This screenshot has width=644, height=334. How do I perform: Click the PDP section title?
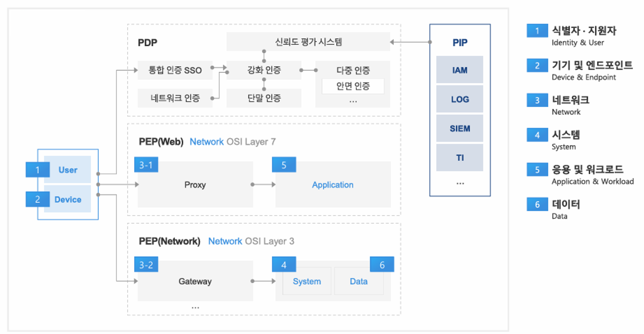coord(147,43)
